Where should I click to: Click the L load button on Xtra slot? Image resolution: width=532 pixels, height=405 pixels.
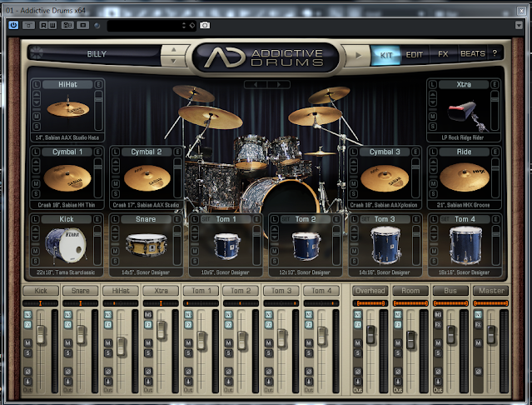click(433, 84)
